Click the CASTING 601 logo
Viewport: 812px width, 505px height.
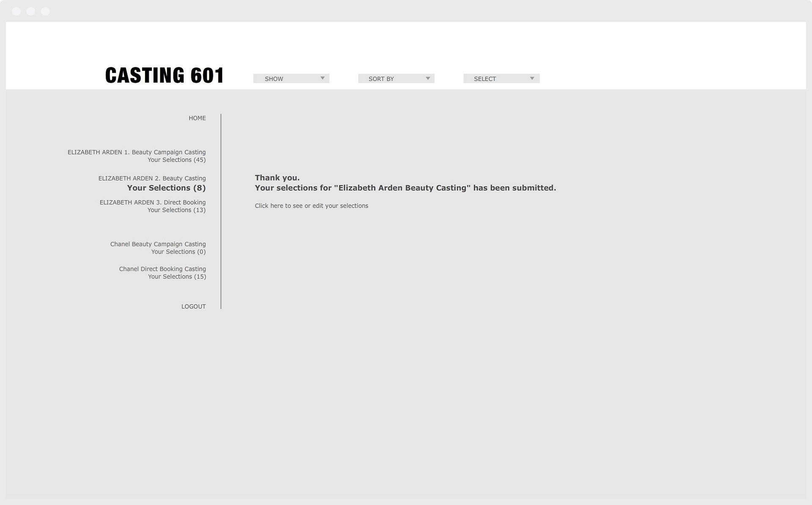164,75
